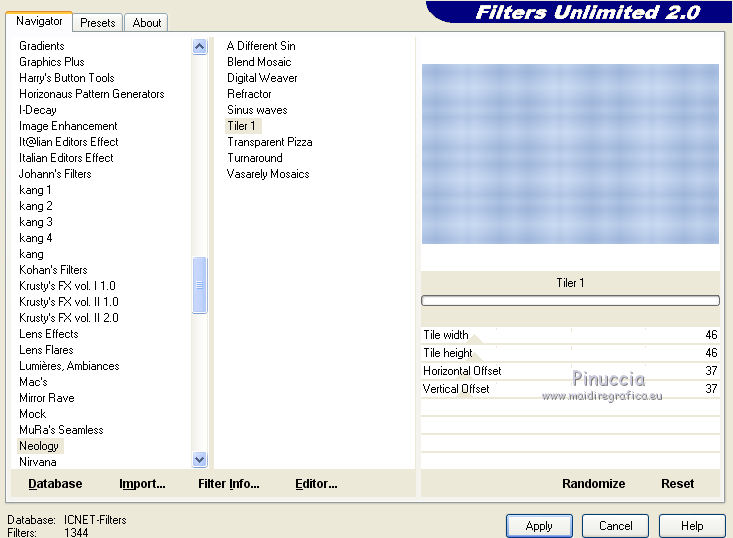
Task: Open Filter Info...
Action: pos(229,483)
